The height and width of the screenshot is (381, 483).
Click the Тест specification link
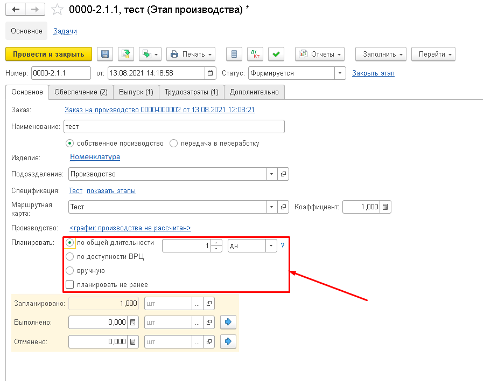click(76, 191)
